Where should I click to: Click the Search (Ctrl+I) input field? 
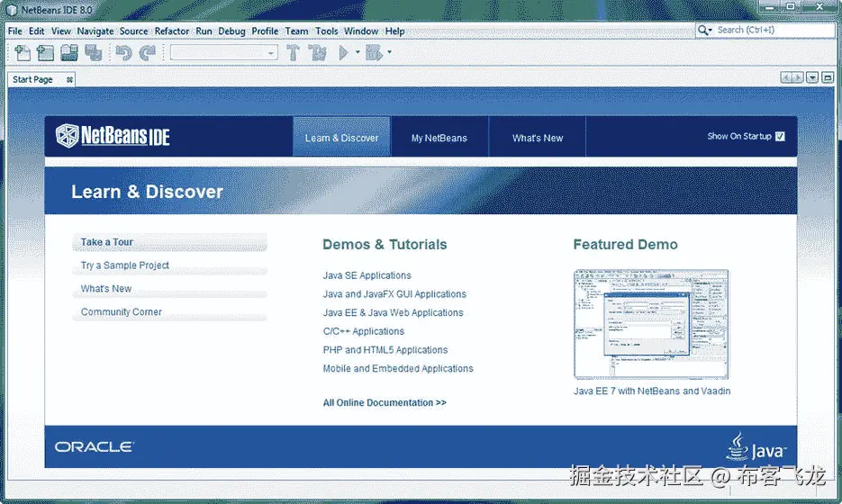point(774,30)
